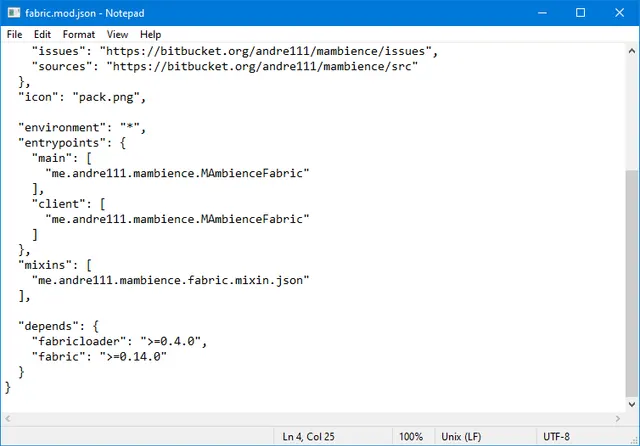Click the 100% zoom status indicator

[411, 437]
